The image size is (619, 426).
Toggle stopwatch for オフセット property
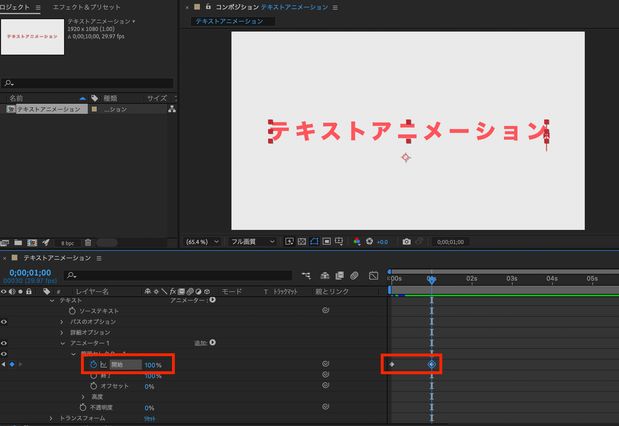coord(94,386)
